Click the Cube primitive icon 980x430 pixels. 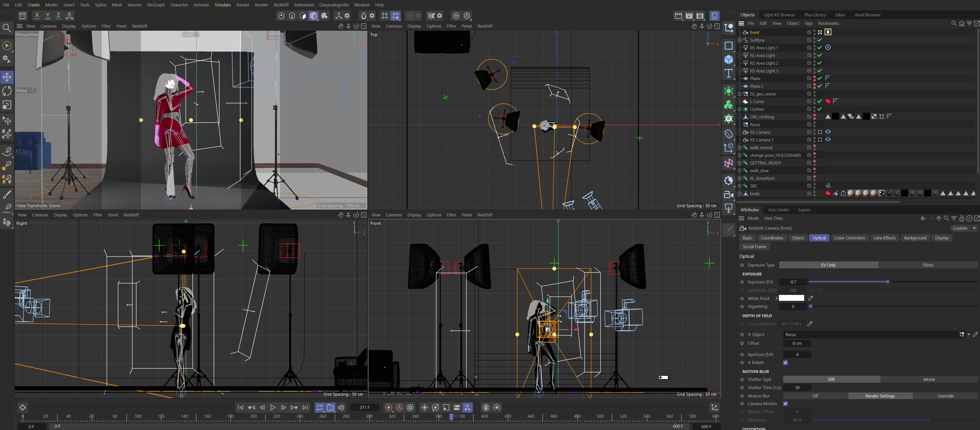pos(728,59)
